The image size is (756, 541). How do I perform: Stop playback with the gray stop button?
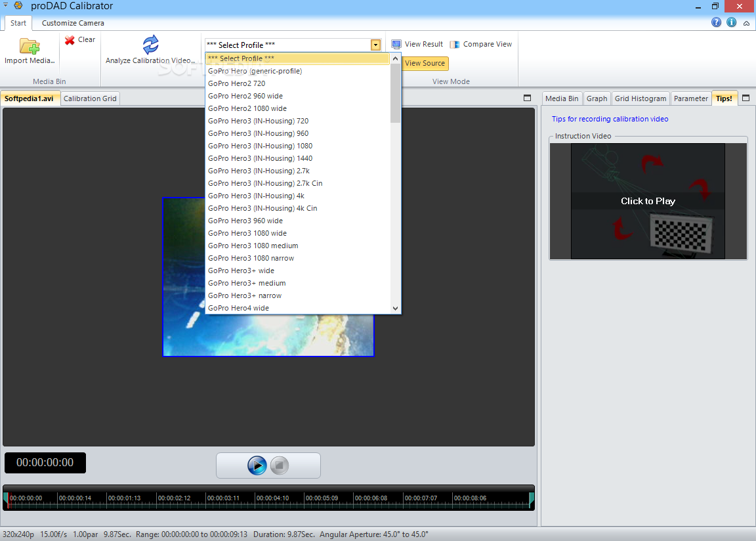pos(279,465)
